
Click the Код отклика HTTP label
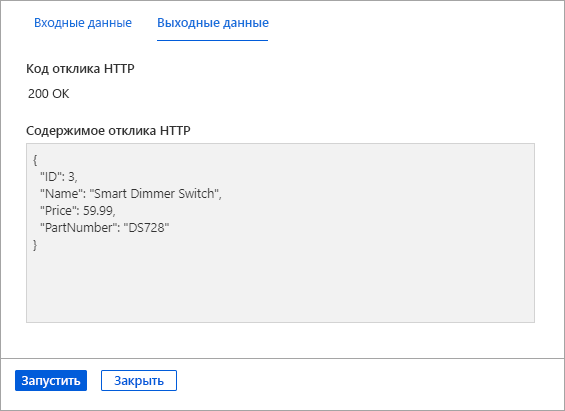click(80, 68)
